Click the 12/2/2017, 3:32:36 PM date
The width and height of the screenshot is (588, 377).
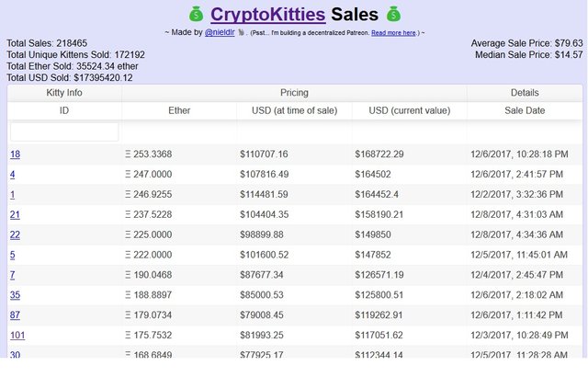(516, 195)
